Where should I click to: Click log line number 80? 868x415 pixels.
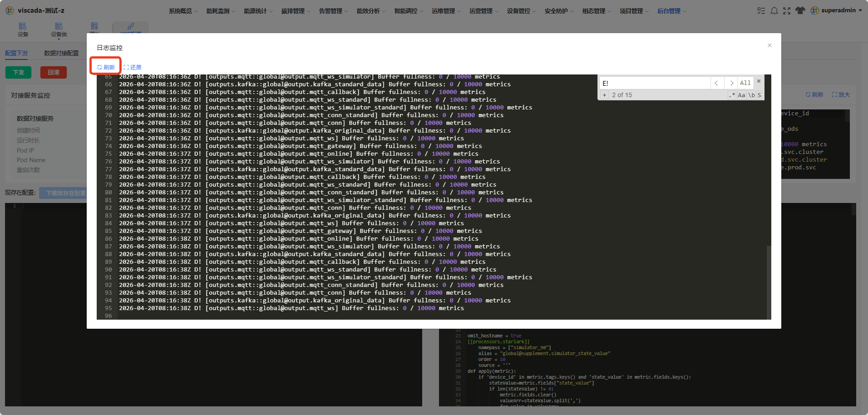point(108,193)
